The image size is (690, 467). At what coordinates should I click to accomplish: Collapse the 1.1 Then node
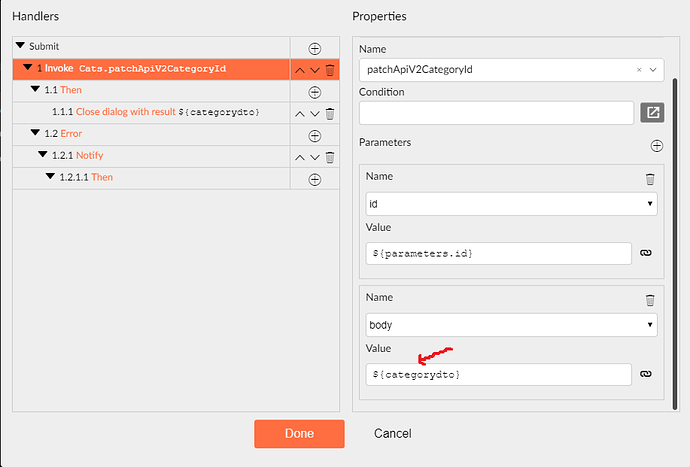(35, 89)
